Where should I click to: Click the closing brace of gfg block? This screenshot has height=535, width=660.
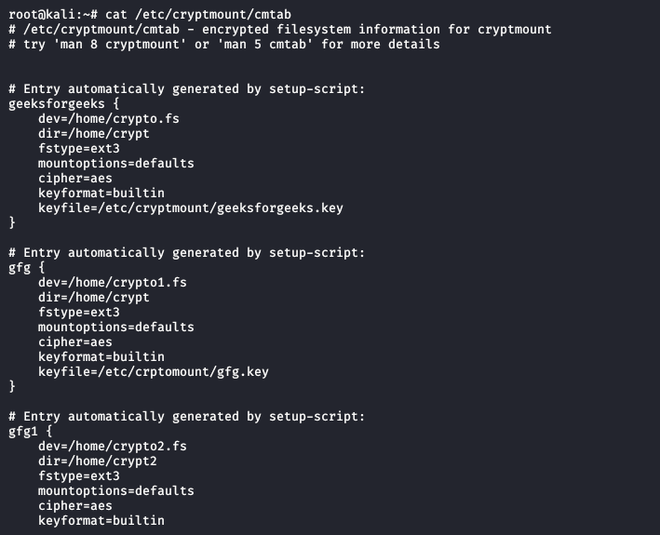click(13, 386)
